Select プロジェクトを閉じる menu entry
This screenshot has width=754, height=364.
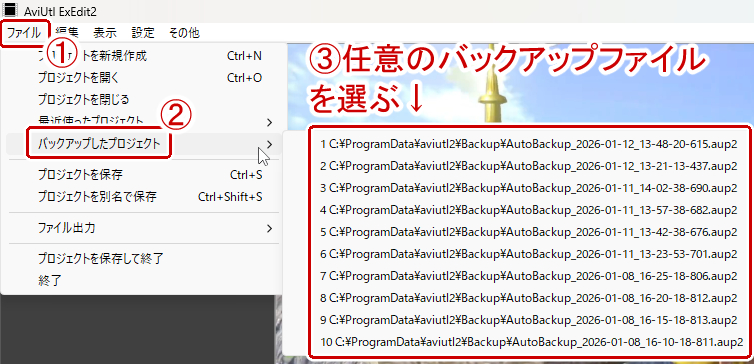(x=143, y=100)
